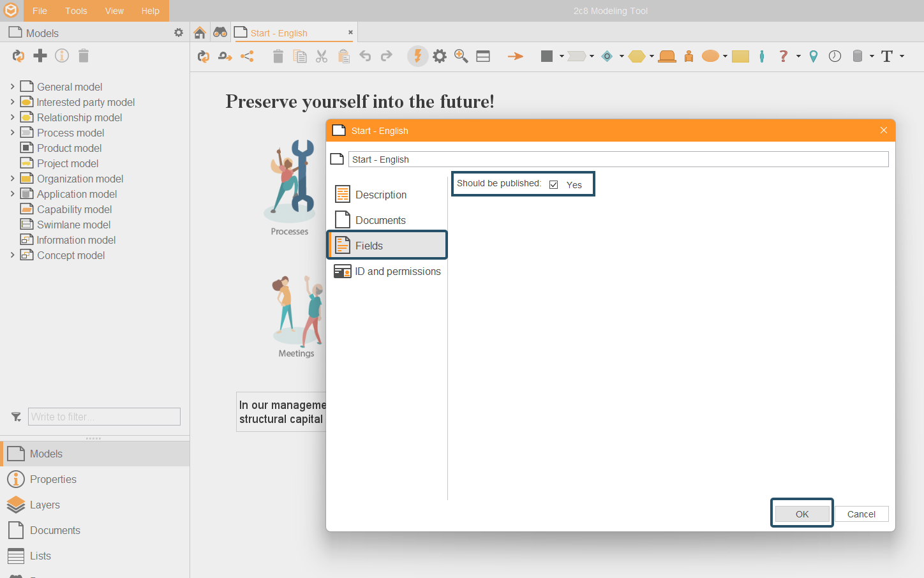Viewport: 924px width, 578px height.
Task: Click the Cancel button
Action: [x=861, y=514]
